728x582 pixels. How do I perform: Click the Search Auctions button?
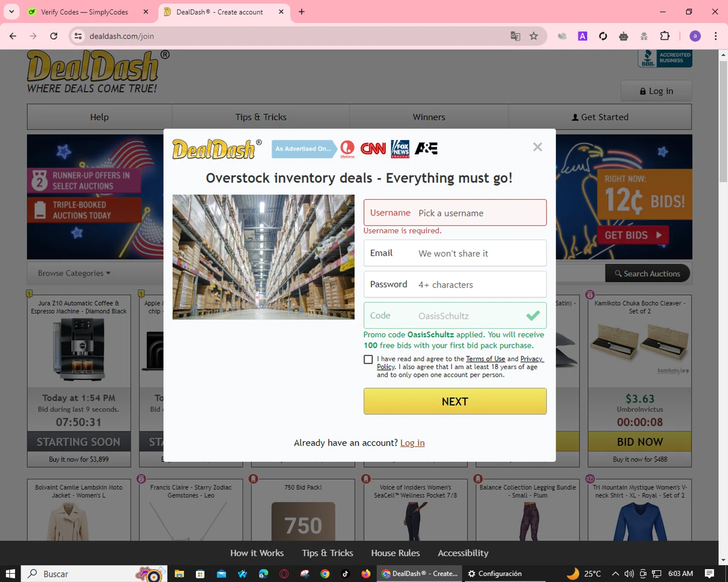click(647, 274)
